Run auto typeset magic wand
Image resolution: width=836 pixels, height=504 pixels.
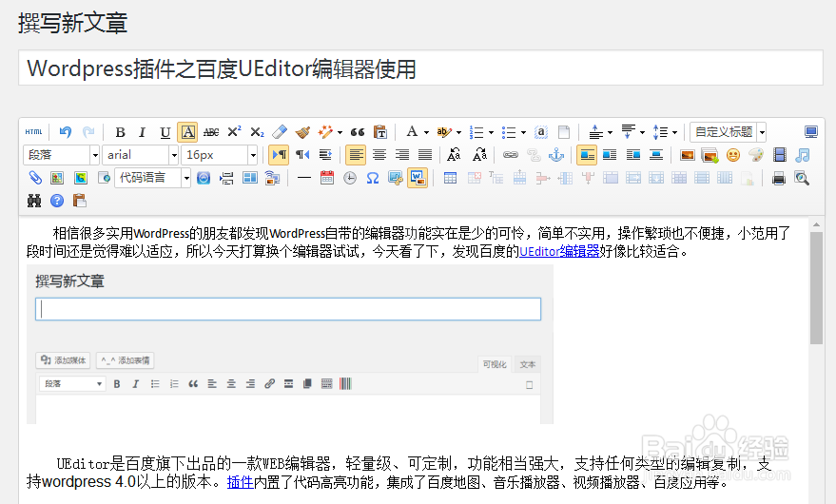[325, 132]
